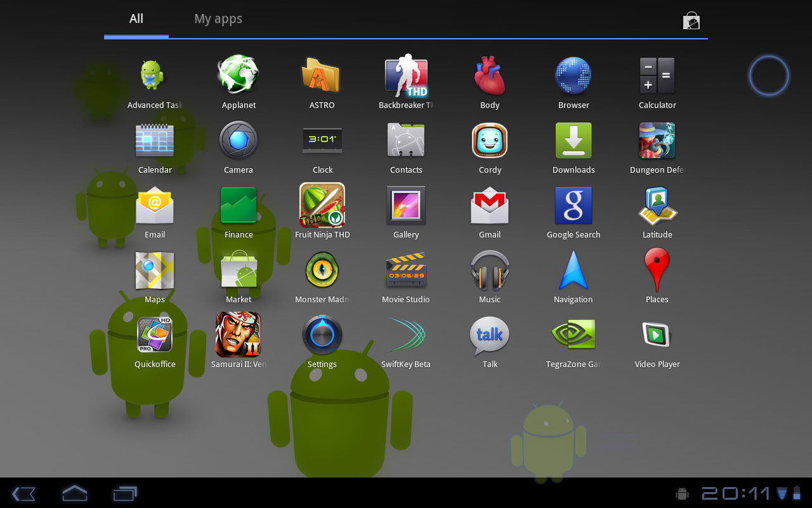Launch the Market app

(x=239, y=271)
